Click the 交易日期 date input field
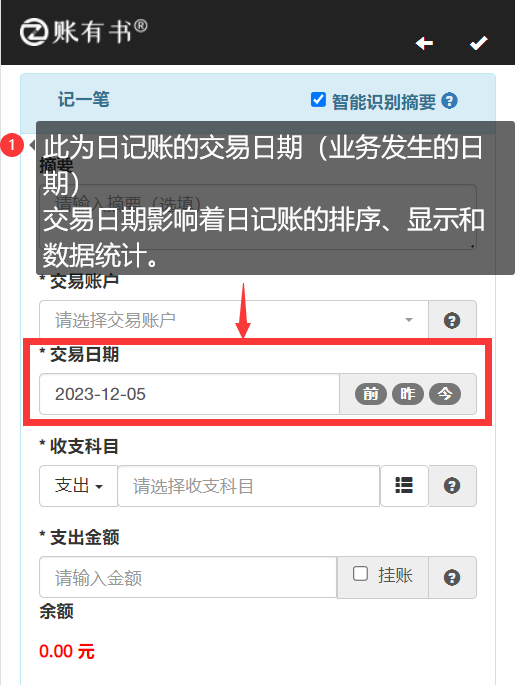The image size is (515, 685). pyautogui.click(x=190, y=394)
